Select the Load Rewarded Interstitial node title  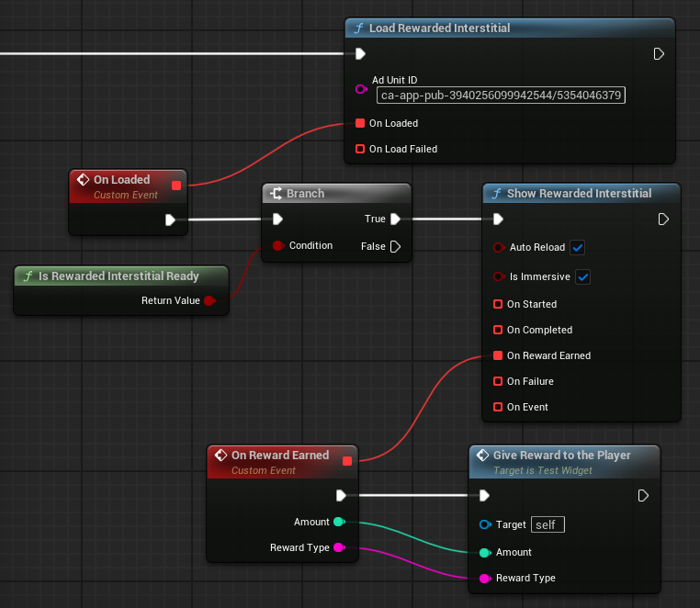pos(439,28)
